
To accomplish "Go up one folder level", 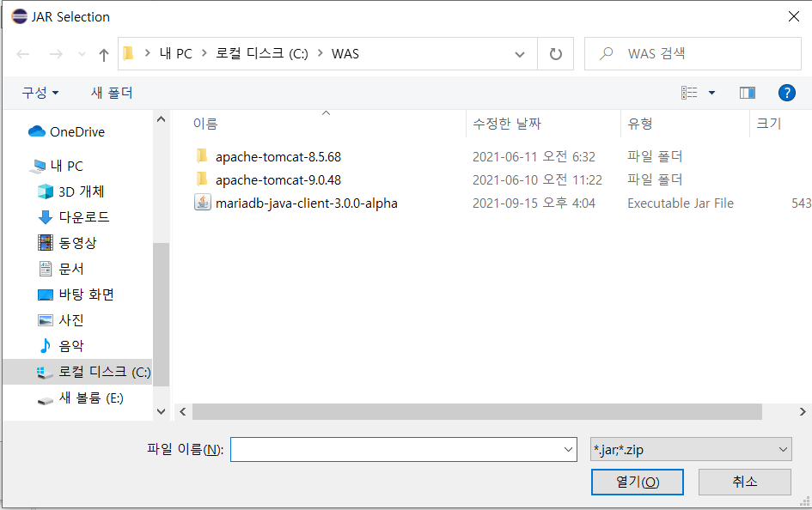I will 104,54.
